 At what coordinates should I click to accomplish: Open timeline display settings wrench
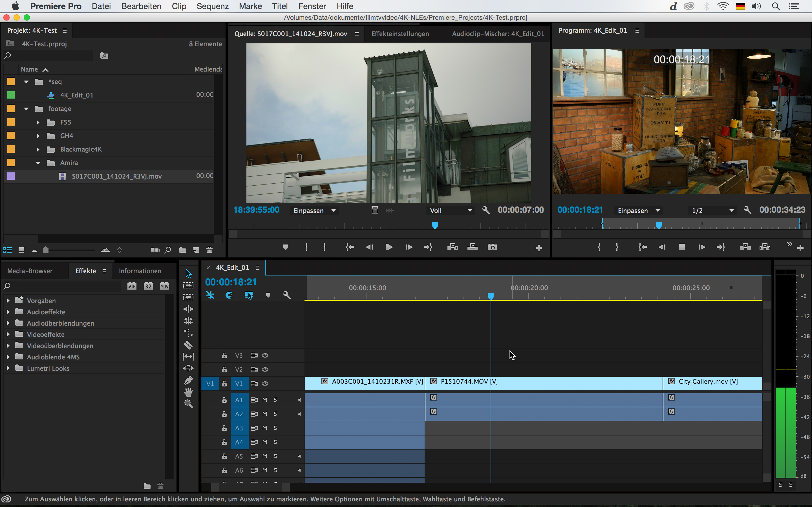[286, 295]
